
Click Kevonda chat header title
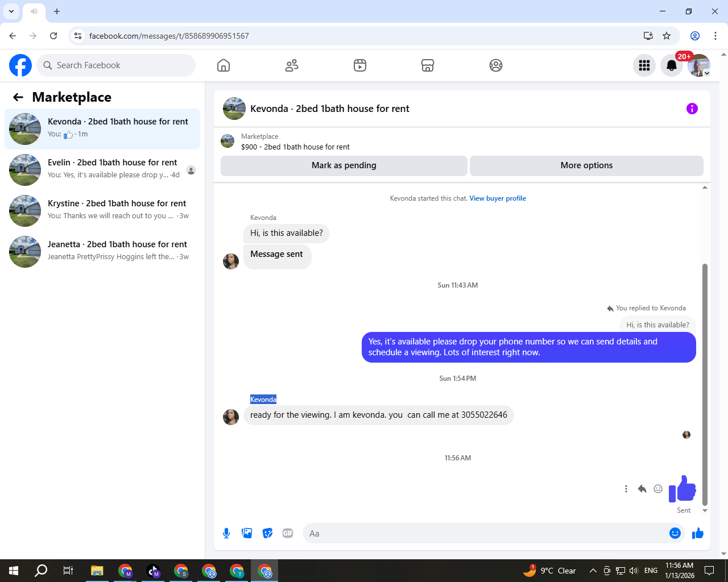tap(330, 109)
